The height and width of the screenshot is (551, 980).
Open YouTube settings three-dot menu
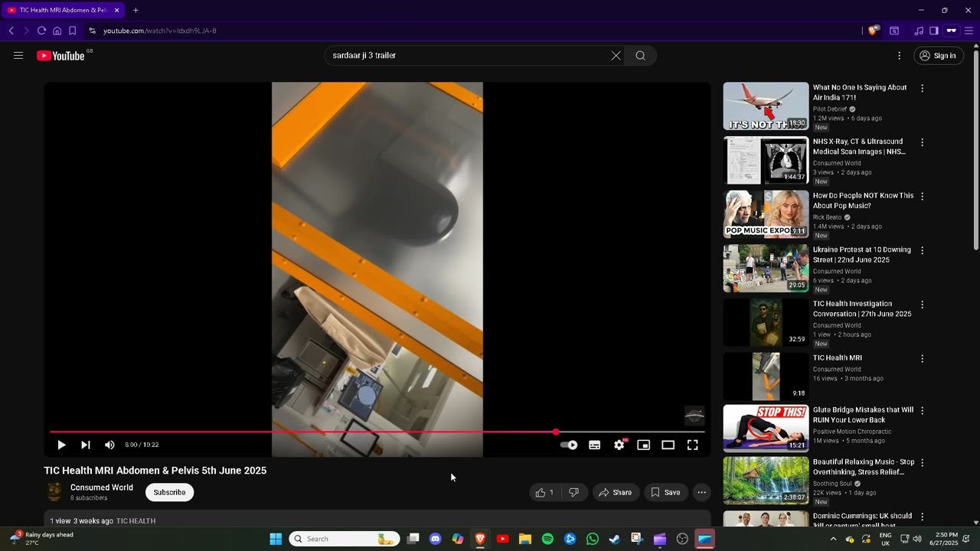[x=900, y=55]
